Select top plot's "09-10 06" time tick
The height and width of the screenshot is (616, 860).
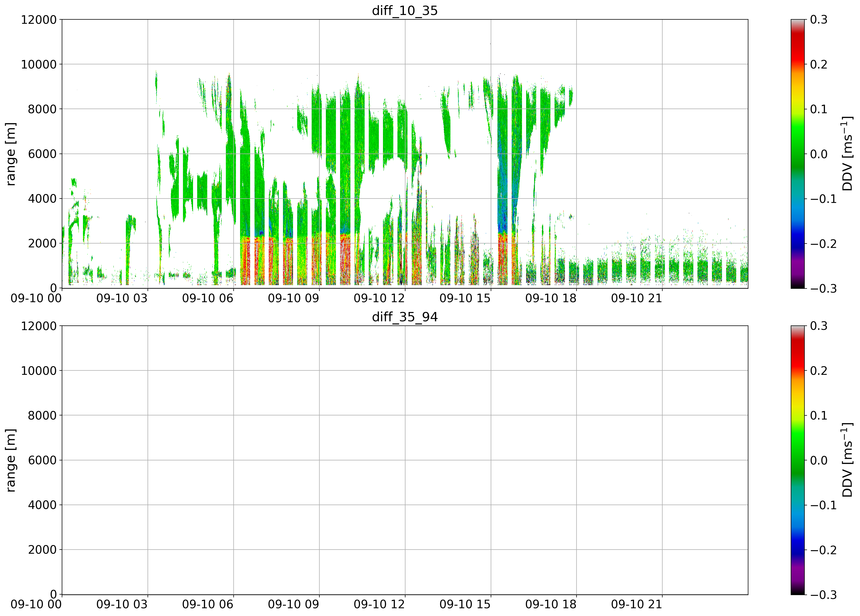tap(208, 299)
